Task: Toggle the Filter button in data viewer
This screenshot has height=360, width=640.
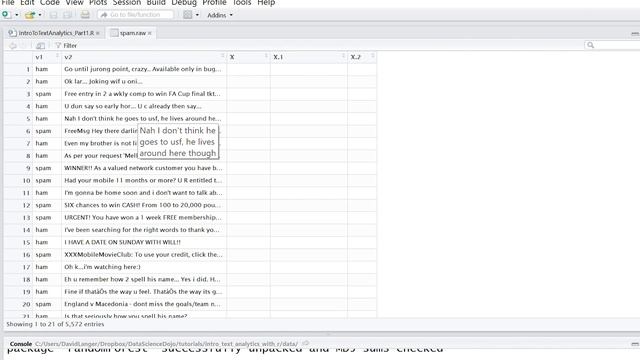Action: pos(66,45)
